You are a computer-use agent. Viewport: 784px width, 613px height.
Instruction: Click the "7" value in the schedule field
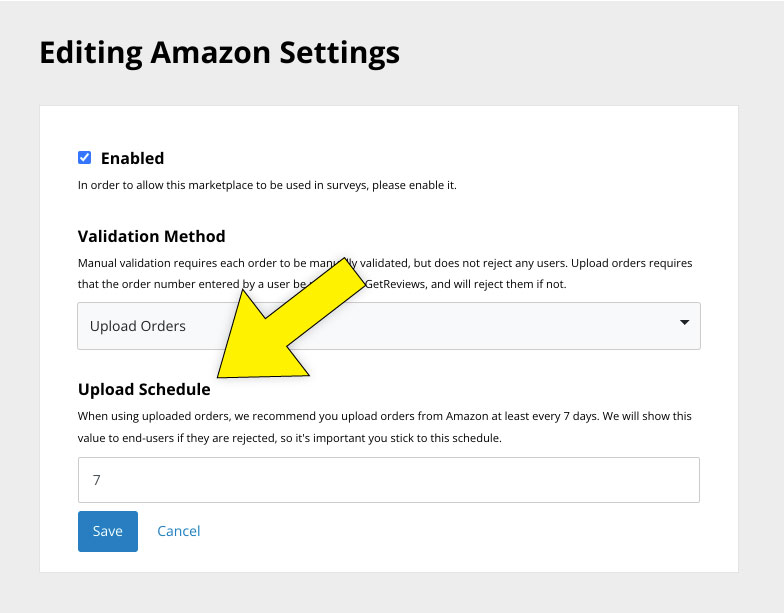pos(96,480)
